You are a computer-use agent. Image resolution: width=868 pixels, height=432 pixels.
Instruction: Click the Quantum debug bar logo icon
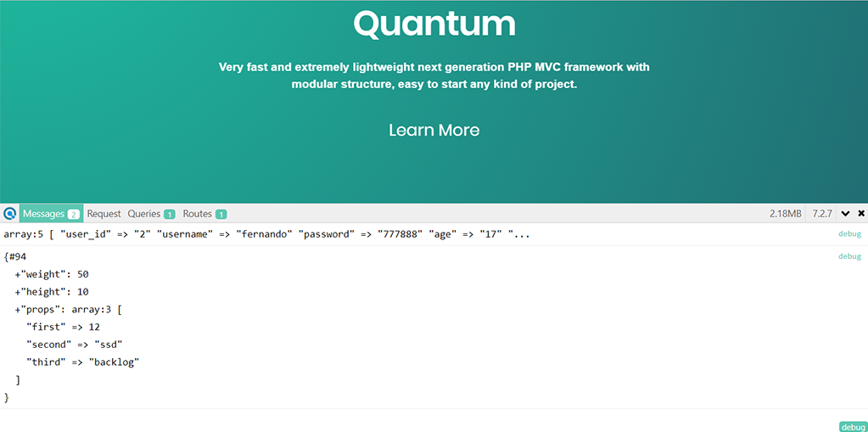9,214
